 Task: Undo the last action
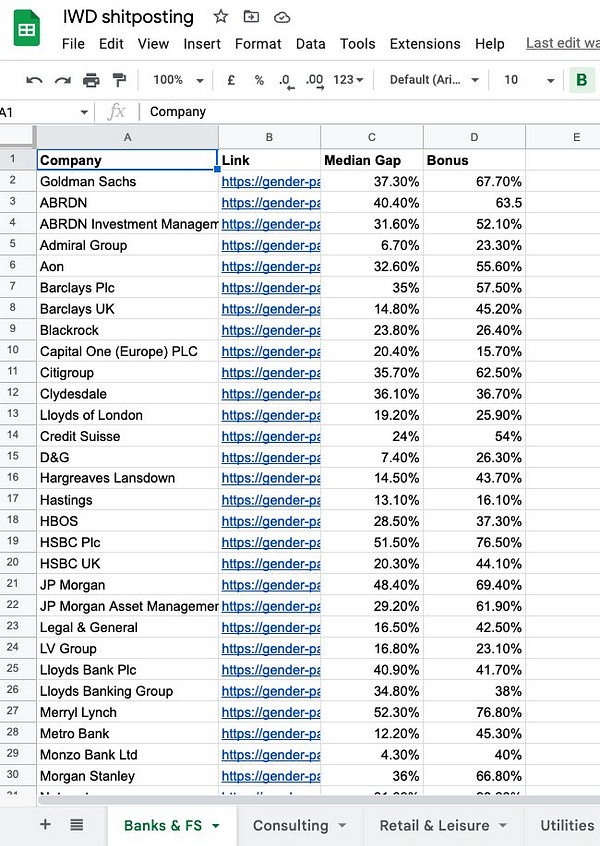coord(34,80)
